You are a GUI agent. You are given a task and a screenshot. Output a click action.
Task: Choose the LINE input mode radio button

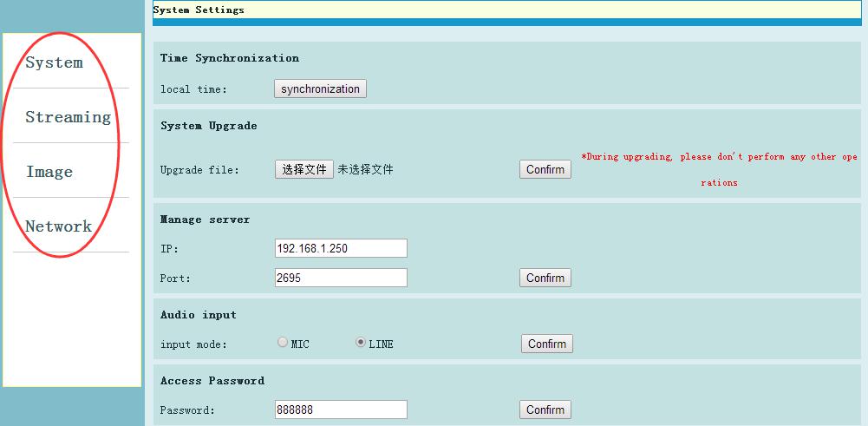[x=361, y=343]
